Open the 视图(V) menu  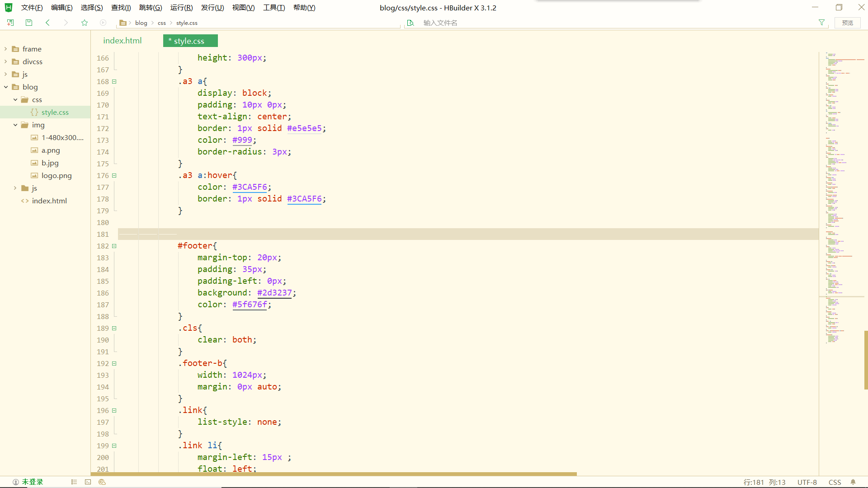click(243, 8)
